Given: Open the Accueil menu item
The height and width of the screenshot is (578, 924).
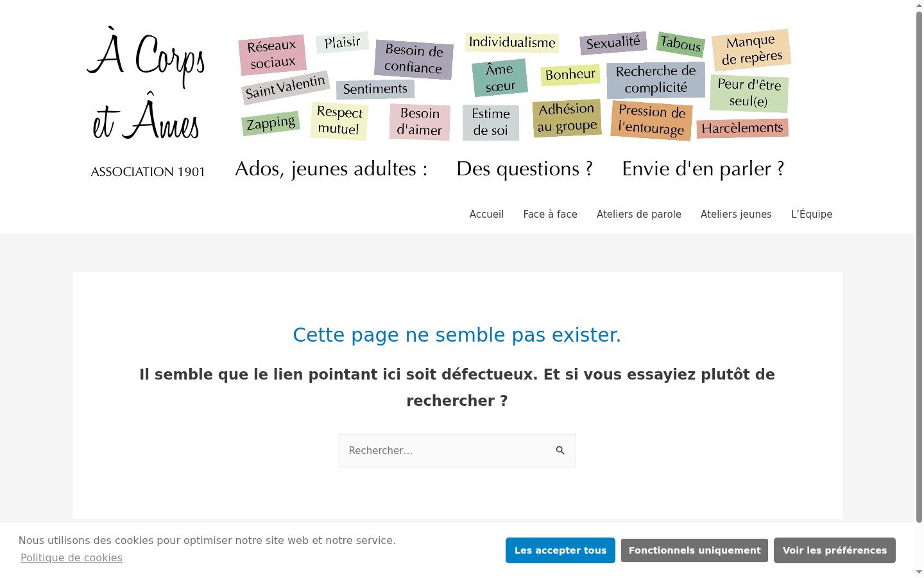Looking at the screenshot, I should 486,215.
